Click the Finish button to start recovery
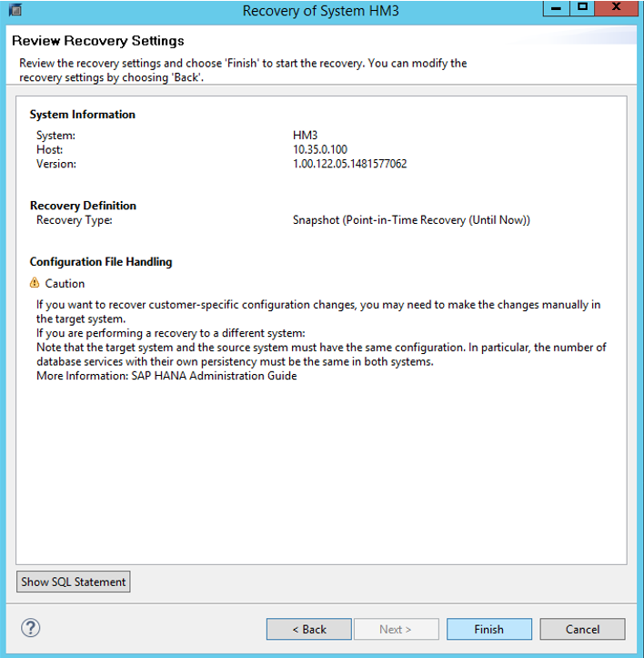Viewport: 644px width, 658px height. click(x=489, y=629)
